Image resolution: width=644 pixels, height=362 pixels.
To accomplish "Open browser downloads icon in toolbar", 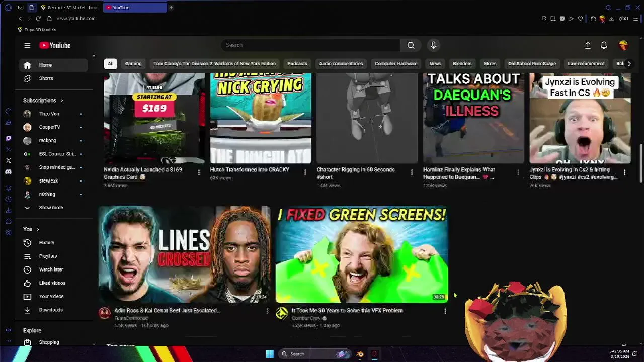I will click(611, 19).
